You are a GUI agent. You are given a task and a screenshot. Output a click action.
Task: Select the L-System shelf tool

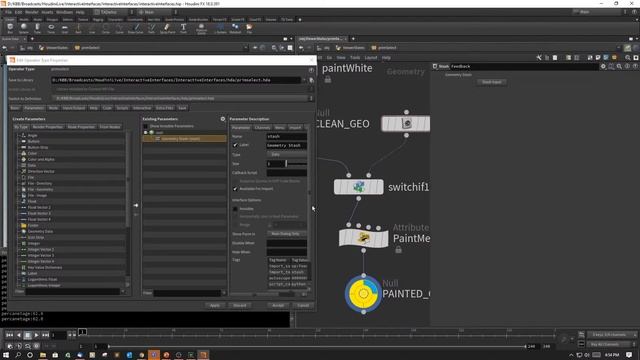click(220, 28)
